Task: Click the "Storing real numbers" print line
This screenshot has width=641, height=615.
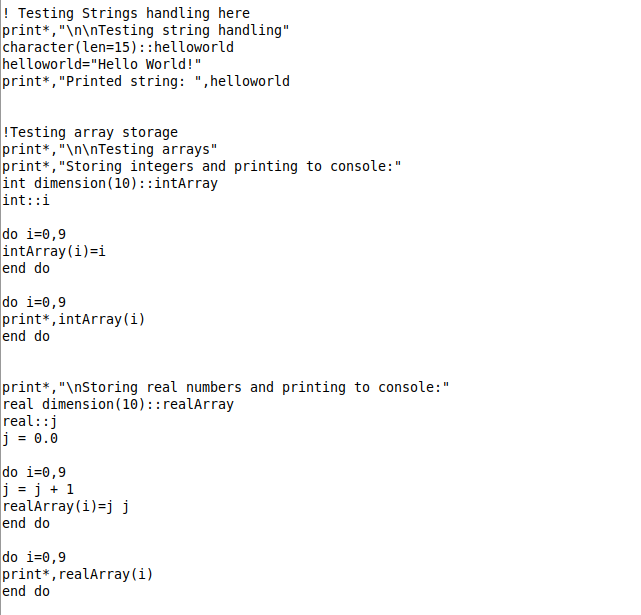Action: 225,387
